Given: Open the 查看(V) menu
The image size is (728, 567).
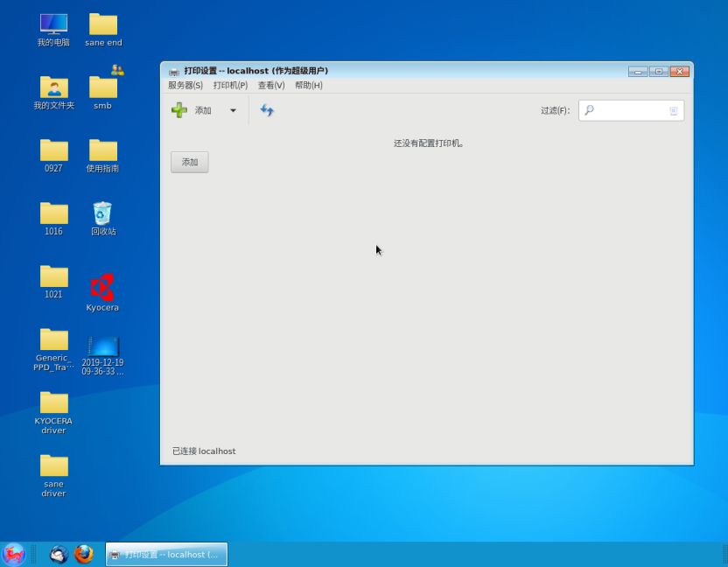Looking at the screenshot, I should point(271,86).
